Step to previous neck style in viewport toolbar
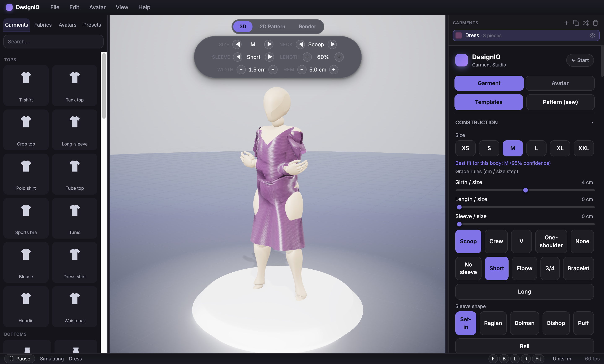 coord(301,44)
